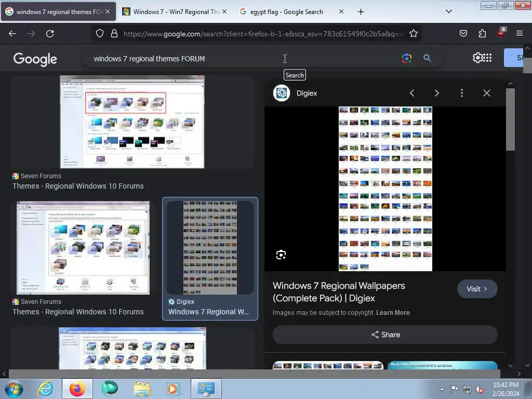View site security padlock info
This screenshot has height=399, width=532.
(x=114, y=34)
